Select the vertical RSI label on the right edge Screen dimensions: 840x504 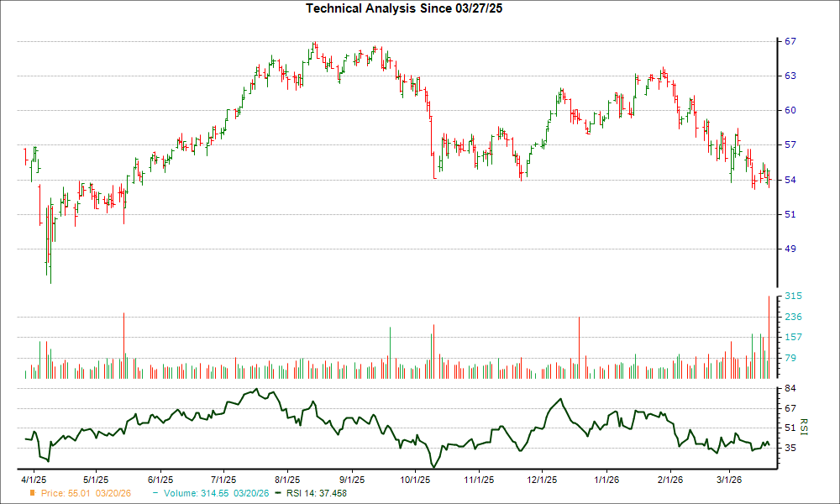coord(803,426)
